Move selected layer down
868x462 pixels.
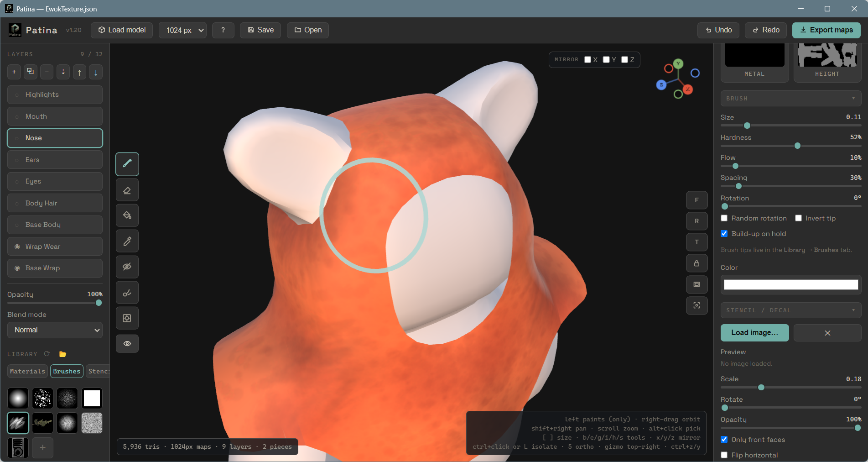coord(96,72)
